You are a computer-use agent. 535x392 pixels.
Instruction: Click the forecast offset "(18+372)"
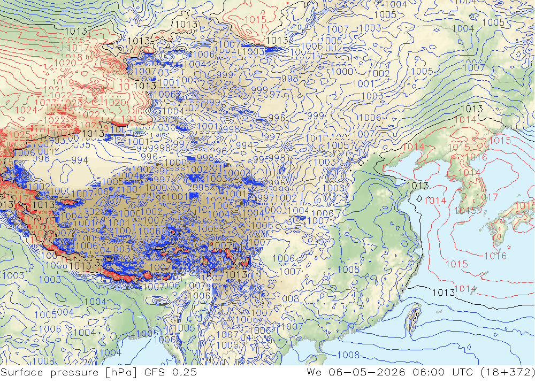(x=508, y=372)
